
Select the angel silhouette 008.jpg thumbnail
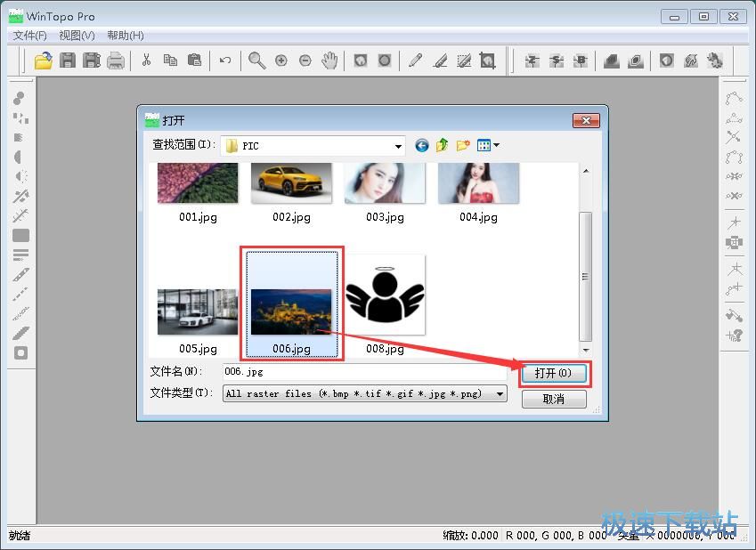pyautogui.click(x=385, y=295)
